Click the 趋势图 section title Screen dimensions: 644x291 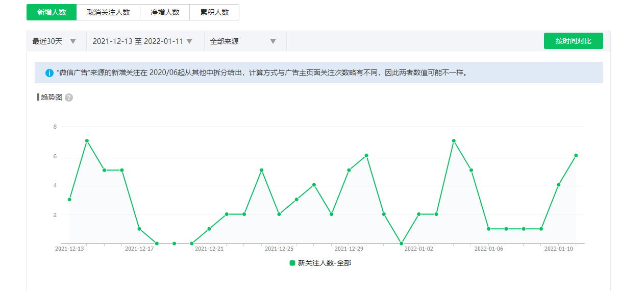point(51,98)
